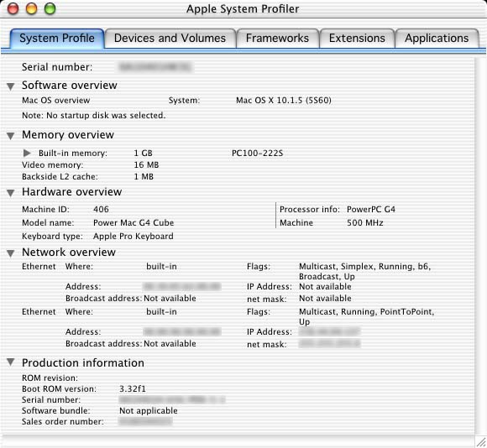Click the Memory overview heading
Viewport: 487px width, 448px height.
click(x=68, y=135)
